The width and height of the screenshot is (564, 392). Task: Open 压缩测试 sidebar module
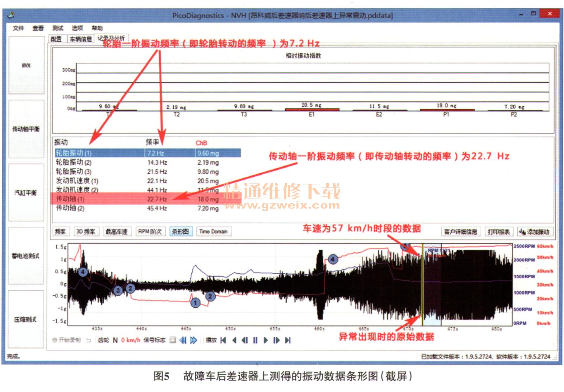click(26, 319)
